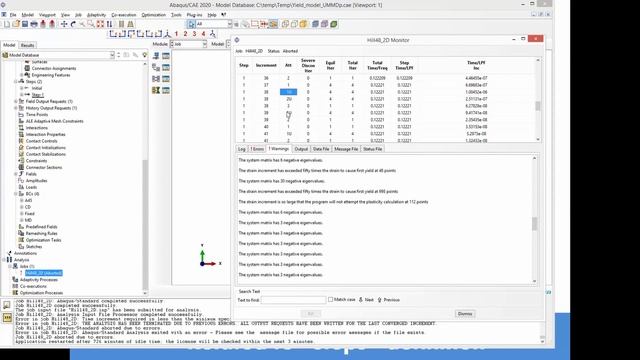
Task: Select Step-1 in the model tree
Action: click(37, 95)
